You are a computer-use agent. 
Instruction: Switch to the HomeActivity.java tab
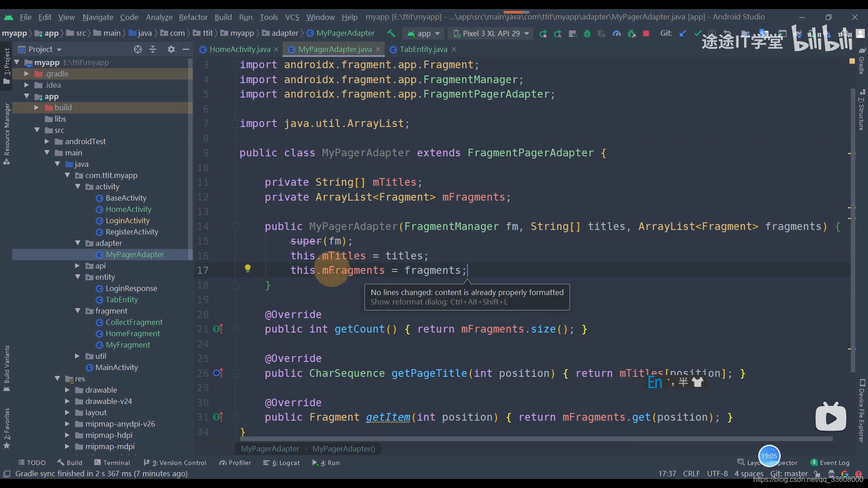click(240, 49)
